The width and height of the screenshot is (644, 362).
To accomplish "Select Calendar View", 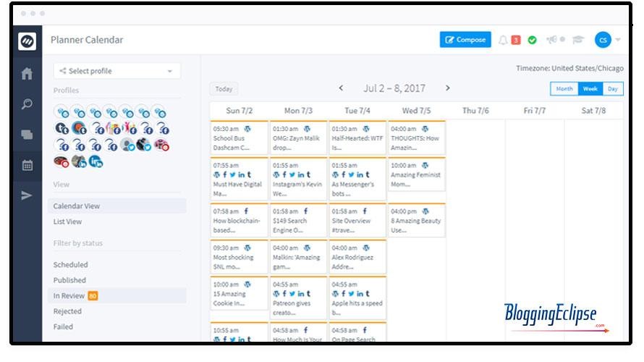I will coord(117,206).
